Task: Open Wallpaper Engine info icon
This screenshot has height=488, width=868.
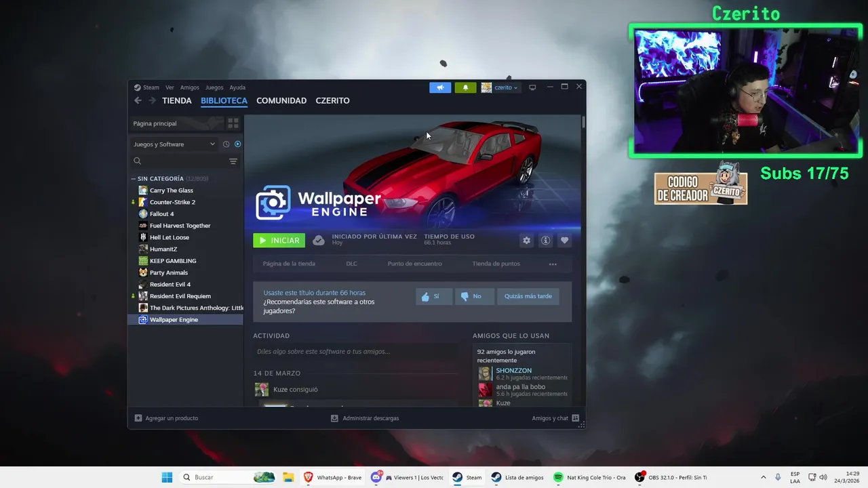Action: [545, 241]
